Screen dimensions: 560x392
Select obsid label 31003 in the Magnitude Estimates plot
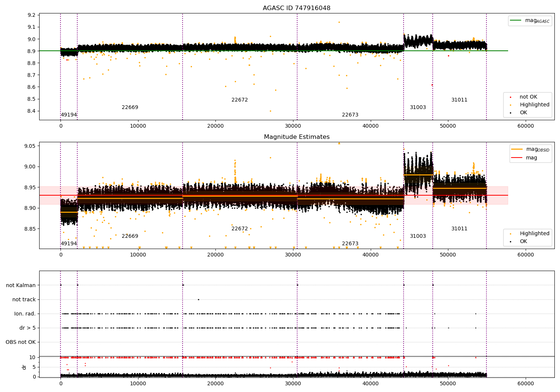(418, 236)
